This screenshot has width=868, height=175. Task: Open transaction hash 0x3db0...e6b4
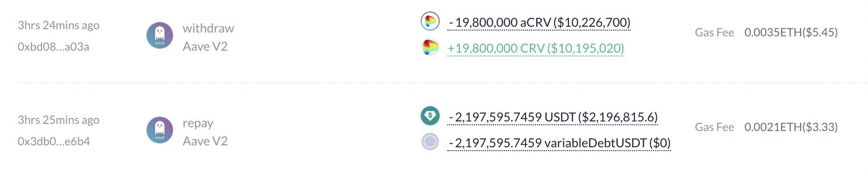pyautogui.click(x=54, y=142)
